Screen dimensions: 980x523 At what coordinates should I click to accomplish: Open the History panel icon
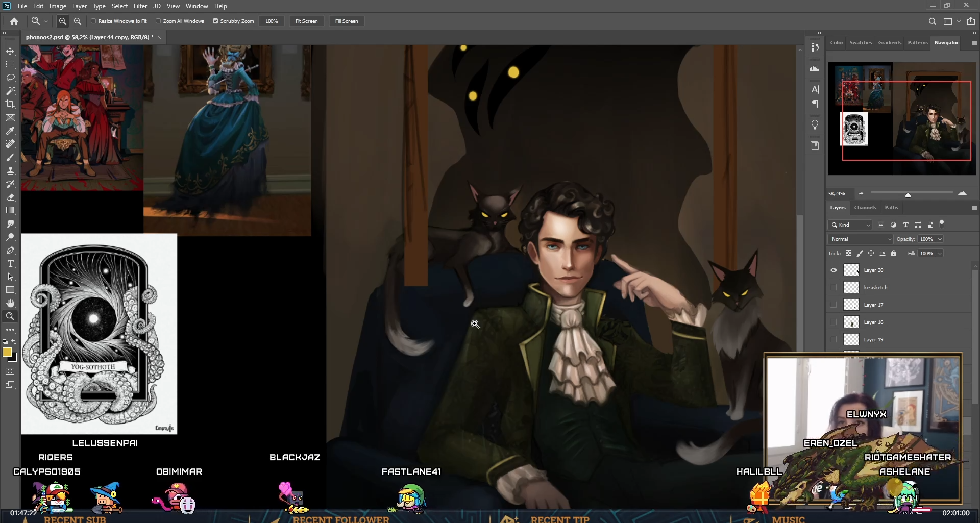point(815,47)
